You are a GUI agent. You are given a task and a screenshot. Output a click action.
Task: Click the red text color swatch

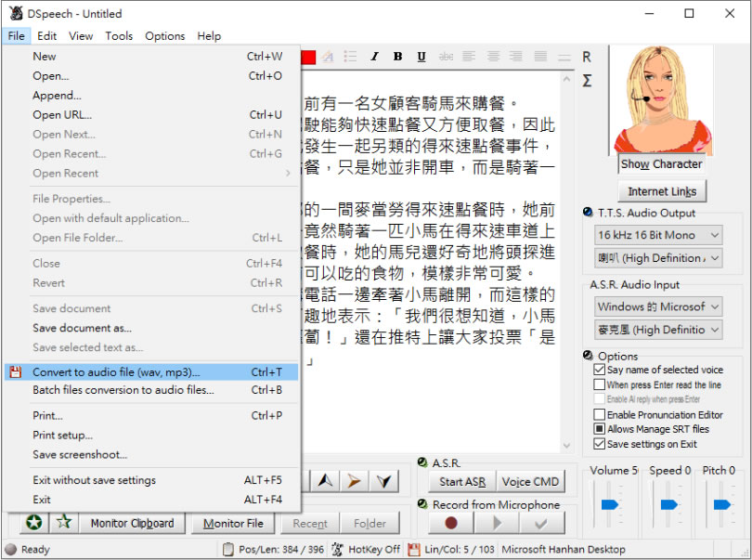[308, 57]
